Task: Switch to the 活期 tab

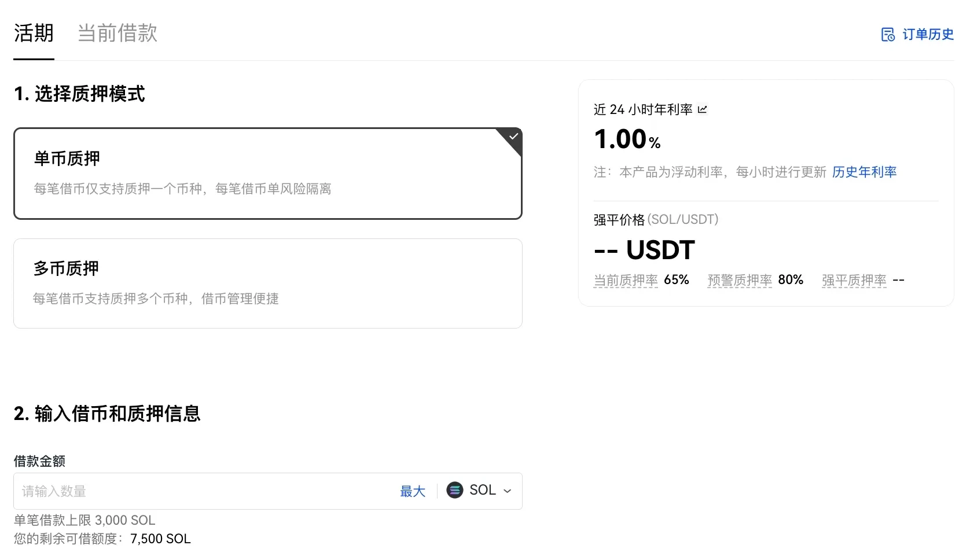Action: tap(34, 34)
